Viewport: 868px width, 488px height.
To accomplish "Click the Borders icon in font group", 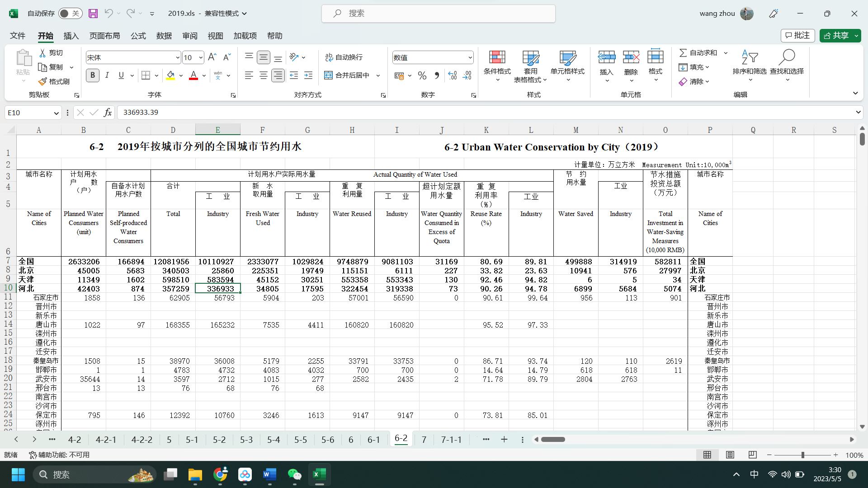I will [146, 75].
